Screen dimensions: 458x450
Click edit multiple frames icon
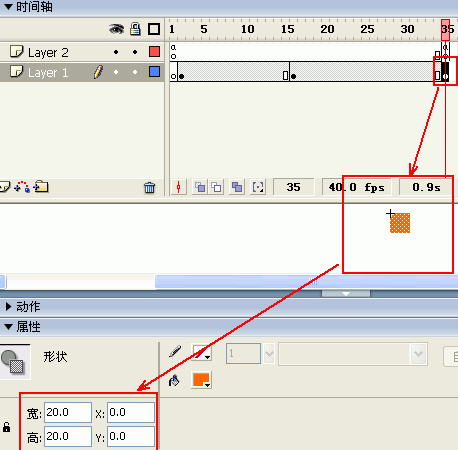pyautogui.click(x=237, y=187)
